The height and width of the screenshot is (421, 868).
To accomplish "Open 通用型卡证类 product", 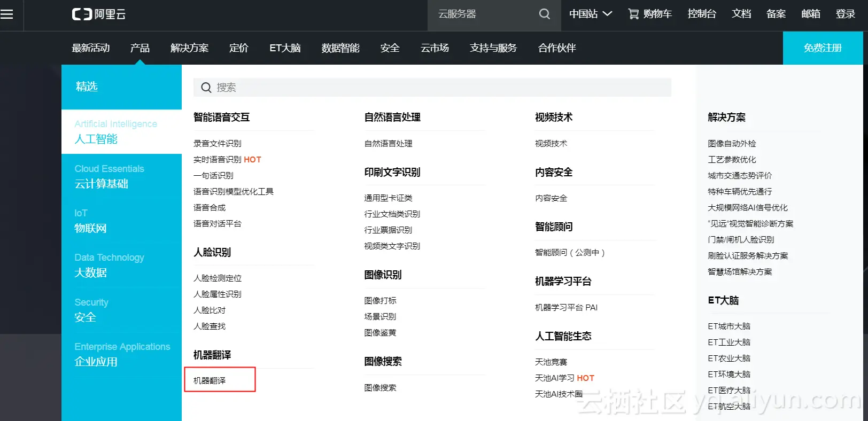I will click(x=388, y=198).
